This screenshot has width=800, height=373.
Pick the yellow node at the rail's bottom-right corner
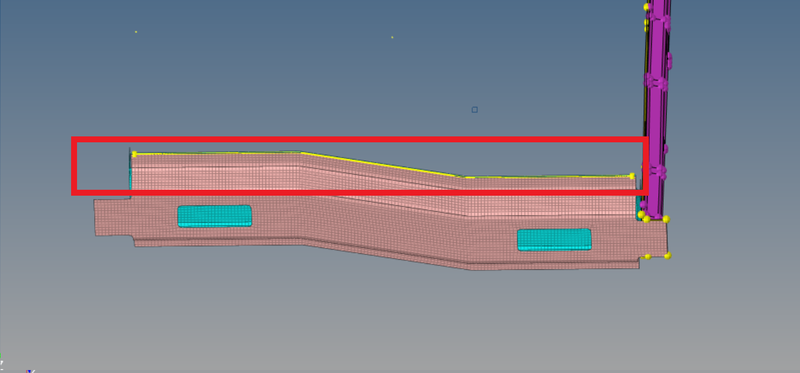[668, 255]
